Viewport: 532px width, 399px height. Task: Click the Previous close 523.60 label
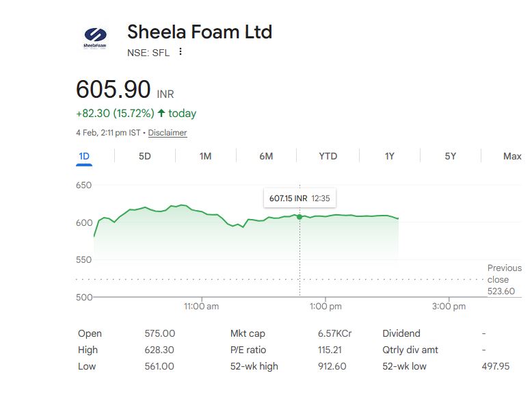tap(504, 280)
